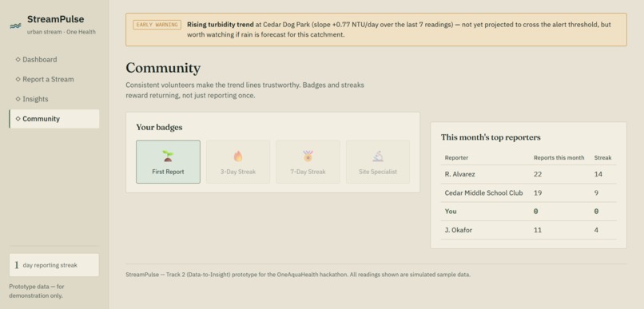Click the First Report seedling icon

(168, 156)
